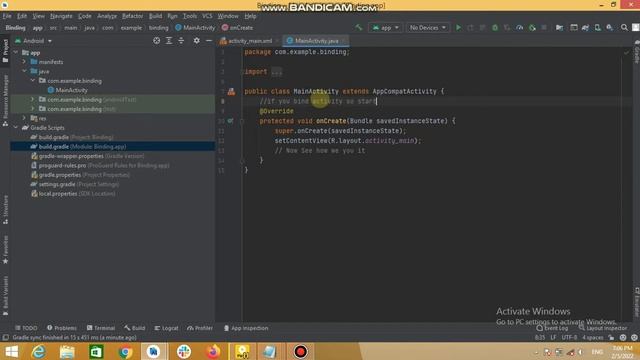This screenshot has height=360, width=640.
Task: Collapse the app module node
Action: [x=16, y=53]
